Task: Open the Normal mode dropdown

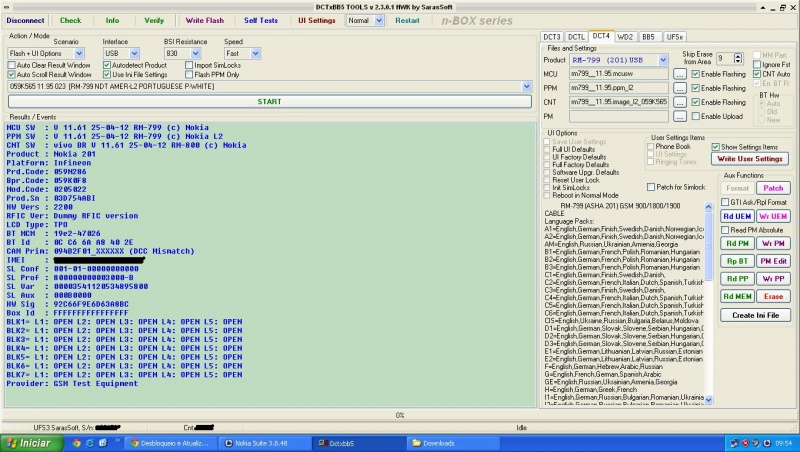Action: click(x=379, y=20)
